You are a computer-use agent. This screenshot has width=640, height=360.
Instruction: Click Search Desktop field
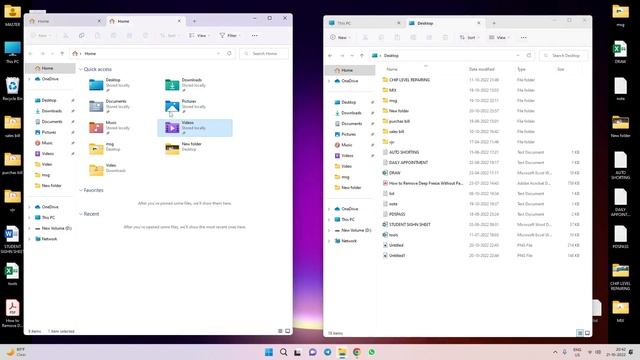tap(563, 56)
